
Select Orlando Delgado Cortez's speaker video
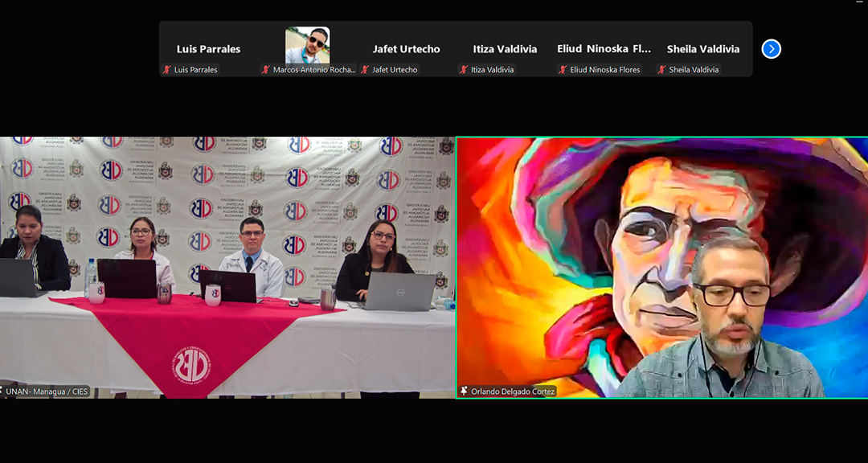[x=662, y=268]
